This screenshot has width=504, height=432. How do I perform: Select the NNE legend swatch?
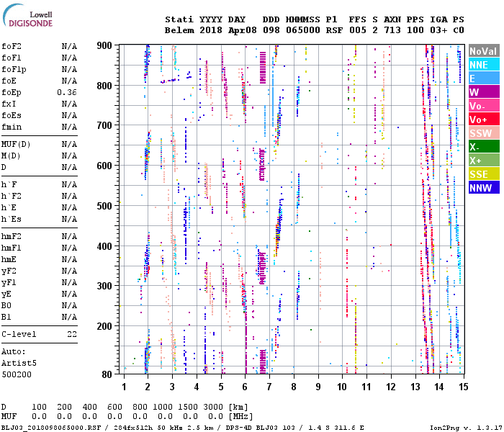pyautogui.click(x=484, y=65)
